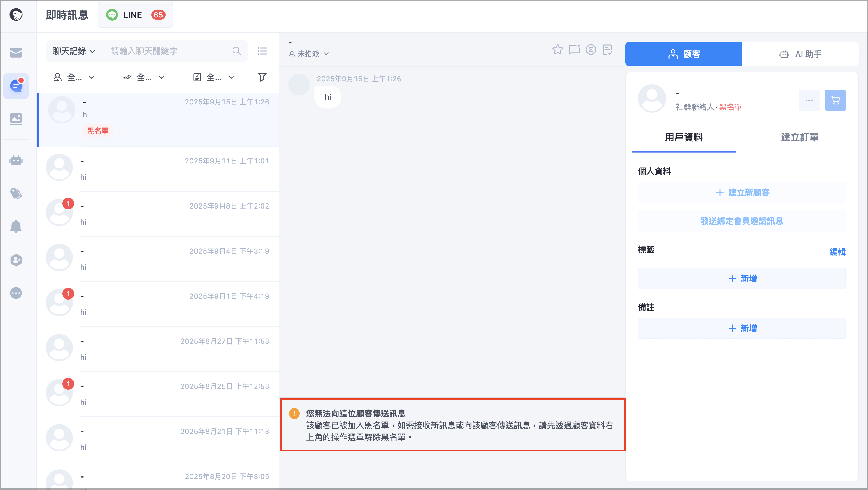868x490 pixels.
Task: Open the customer three-dots action menu
Action: pos(809,101)
